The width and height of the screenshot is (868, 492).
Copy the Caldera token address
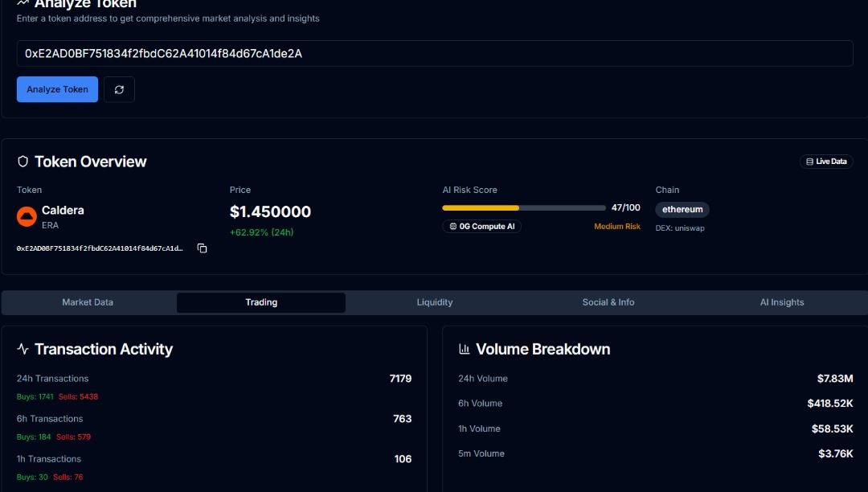[x=202, y=248]
